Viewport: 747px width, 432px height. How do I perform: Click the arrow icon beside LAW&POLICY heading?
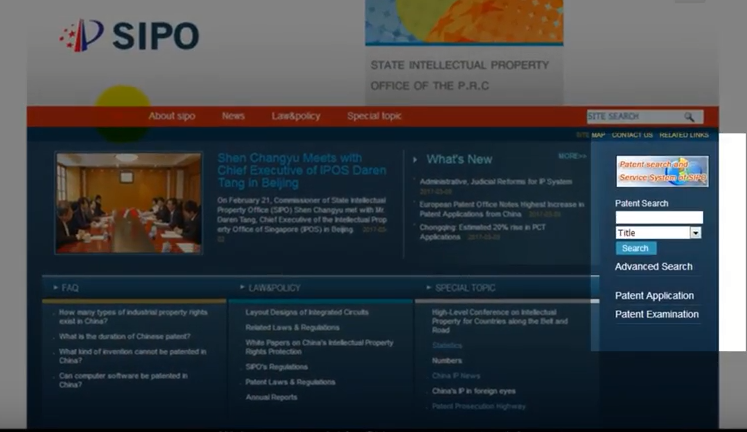coord(240,288)
